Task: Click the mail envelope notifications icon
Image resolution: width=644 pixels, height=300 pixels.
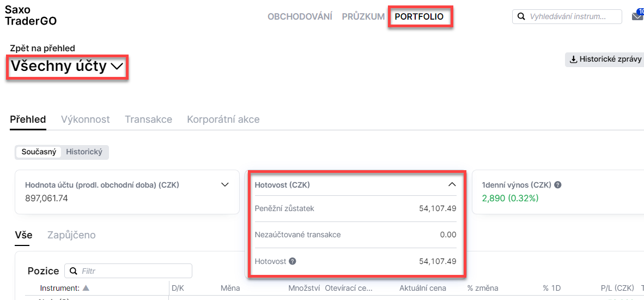Action: point(636,16)
